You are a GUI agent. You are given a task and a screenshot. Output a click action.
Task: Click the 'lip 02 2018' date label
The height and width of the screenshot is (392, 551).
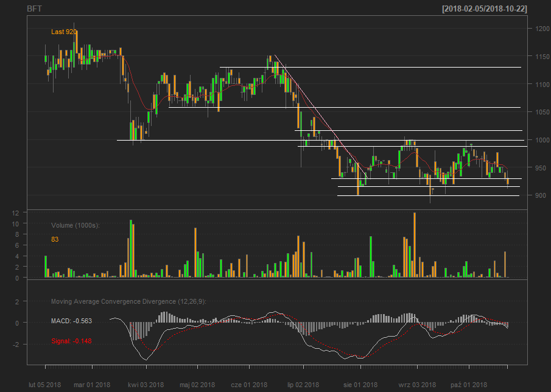coord(303,385)
